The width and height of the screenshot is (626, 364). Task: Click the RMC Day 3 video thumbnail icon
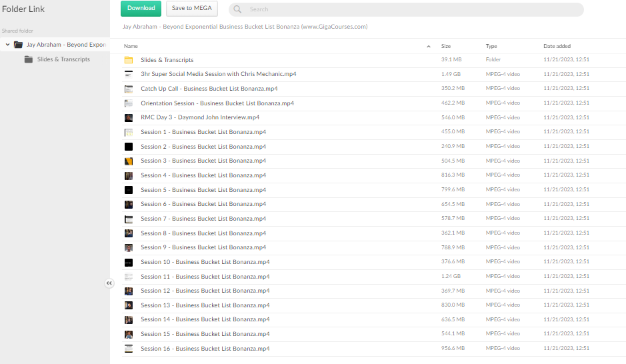129,118
